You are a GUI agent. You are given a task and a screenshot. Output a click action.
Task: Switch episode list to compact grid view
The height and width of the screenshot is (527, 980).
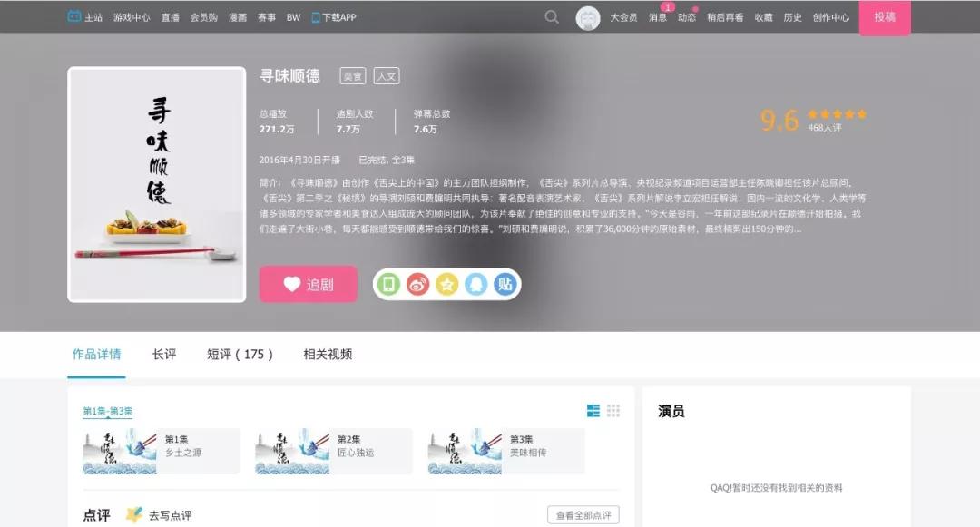(613, 411)
